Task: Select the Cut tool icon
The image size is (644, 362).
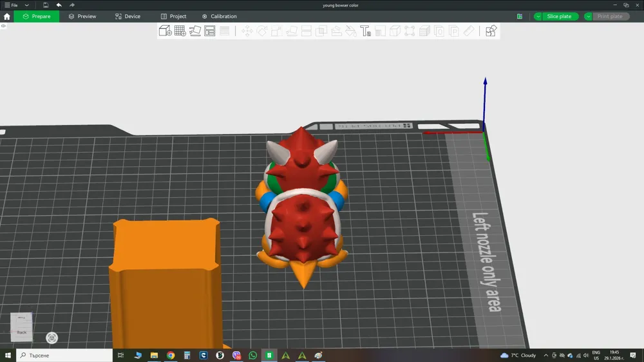Action: 307,31
